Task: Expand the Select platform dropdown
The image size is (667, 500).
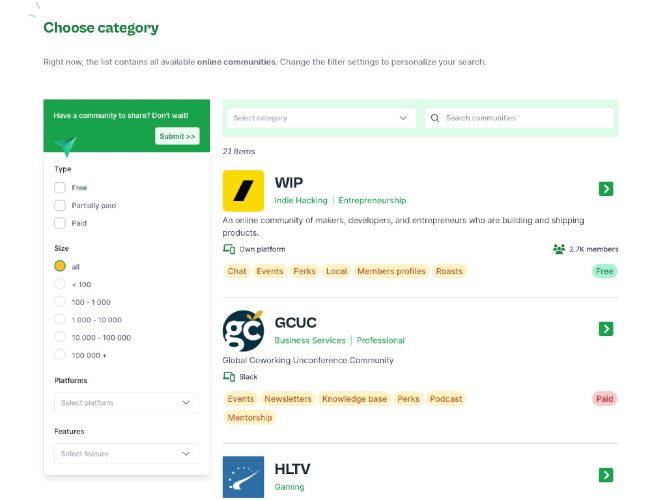Action: (x=126, y=403)
